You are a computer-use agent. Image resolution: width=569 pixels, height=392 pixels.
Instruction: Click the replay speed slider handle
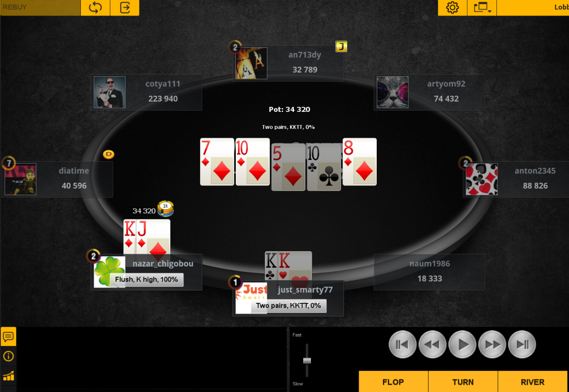click(307, 360)
